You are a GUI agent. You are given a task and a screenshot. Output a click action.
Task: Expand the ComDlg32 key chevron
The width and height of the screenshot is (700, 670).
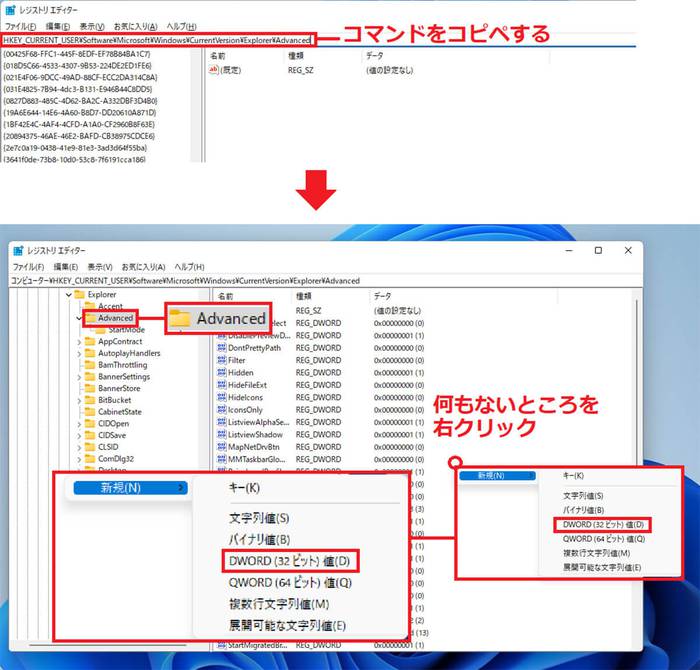click(79, 459)
